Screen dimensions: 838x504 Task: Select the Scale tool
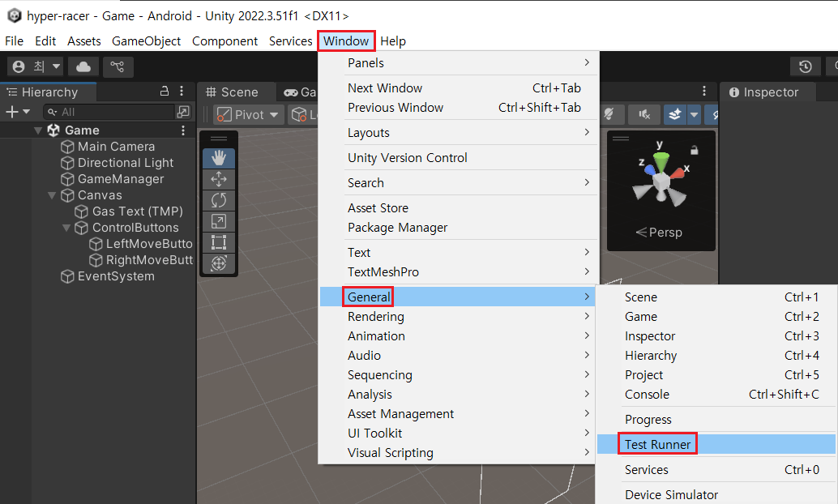[219, 220]
